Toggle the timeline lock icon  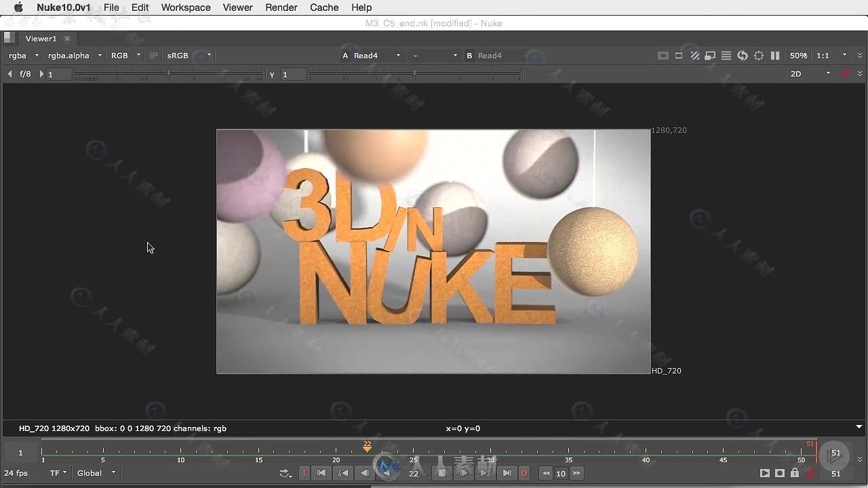pyautogui.click(x=795, y=473)
